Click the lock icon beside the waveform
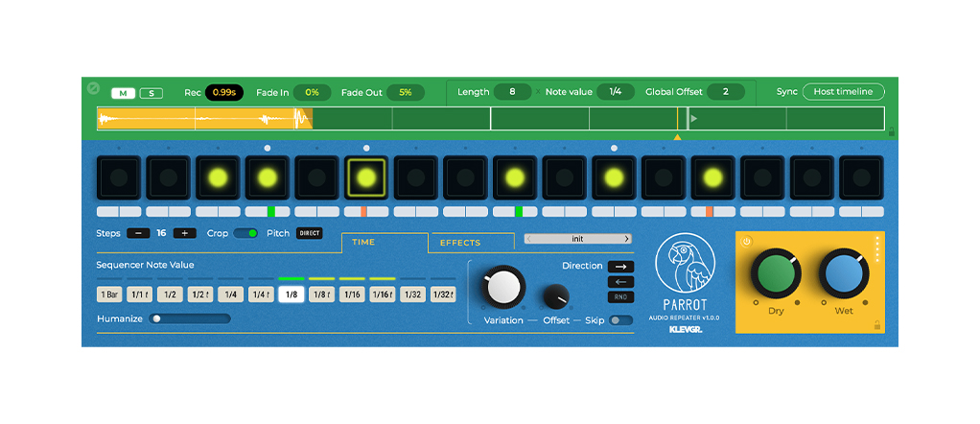This screenshot has height=424, width=980. 892,131
